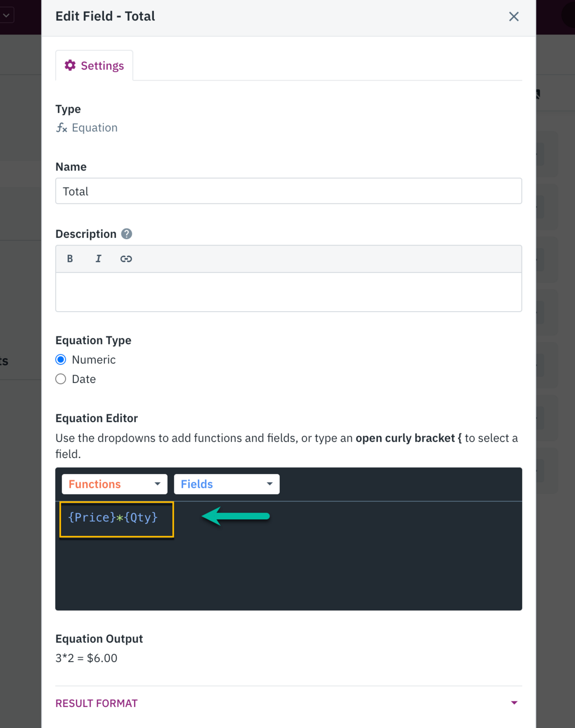Close the Edit Field dialog
575x728 pixels.
coord(514,17)
